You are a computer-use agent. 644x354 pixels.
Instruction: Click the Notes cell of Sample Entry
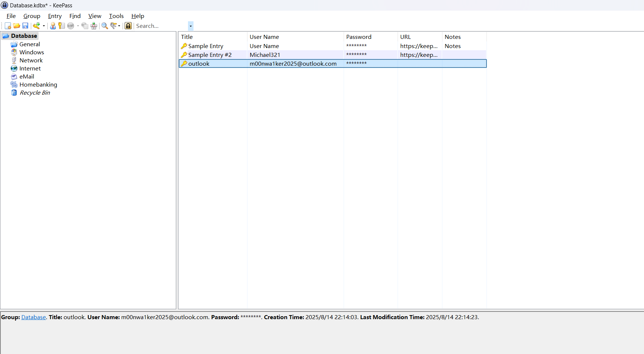point(453,46)
